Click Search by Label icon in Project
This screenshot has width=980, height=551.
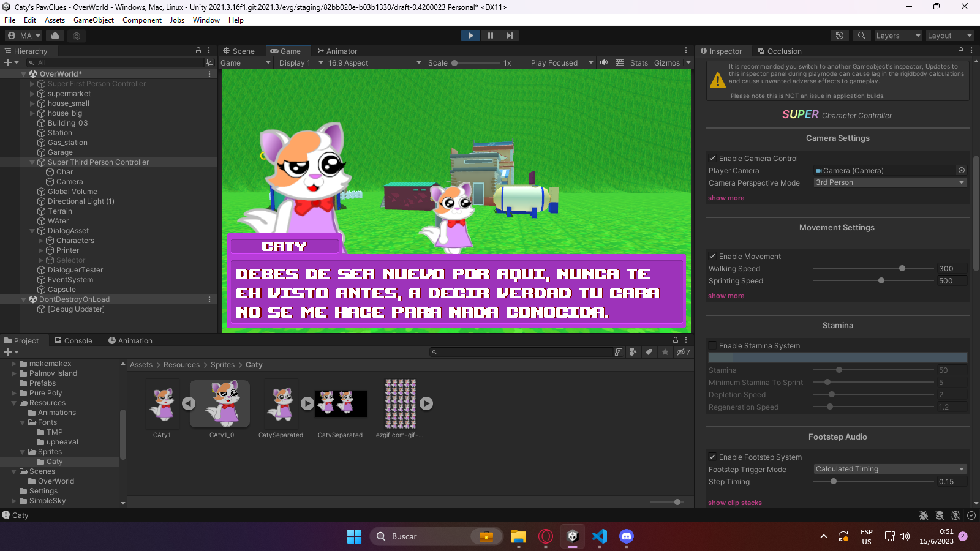click(x=649, y=352)
